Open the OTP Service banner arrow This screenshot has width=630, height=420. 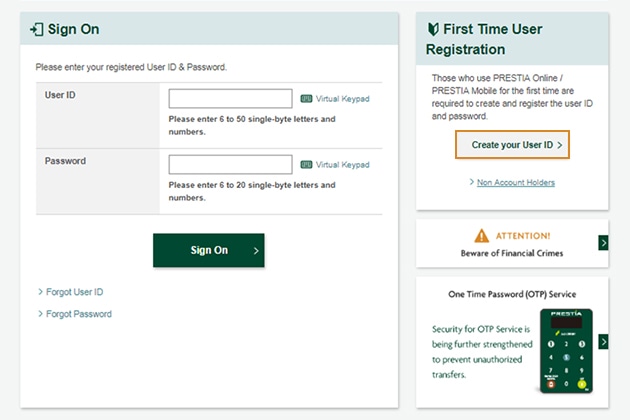coord(603,342)
